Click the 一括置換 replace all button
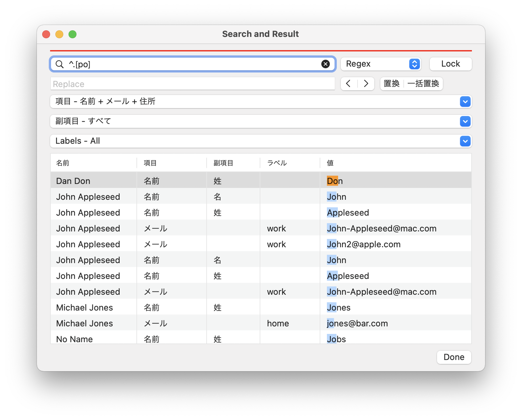Image resolution: width=522 pixels, height=420 pixels. [x=423, y=84]
